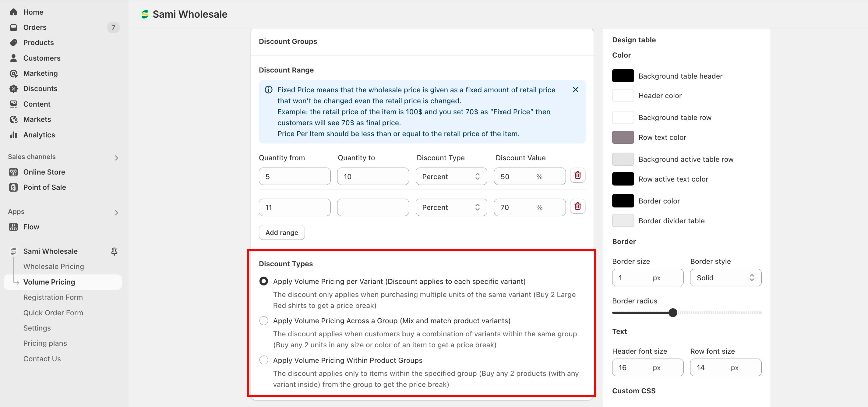The image size is (868, 407).
Task: Open the Row text color swatch
Action: pos(622,137)
